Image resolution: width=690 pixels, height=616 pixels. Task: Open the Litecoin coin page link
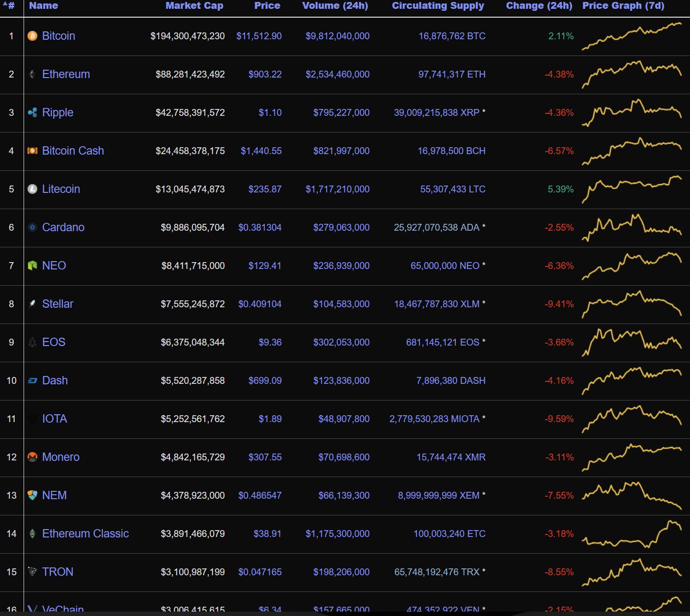click(61, 189)
